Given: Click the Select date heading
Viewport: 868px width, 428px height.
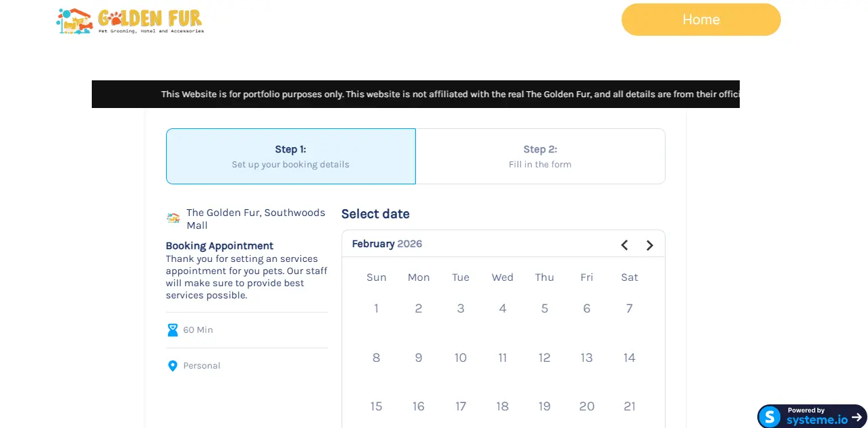Looking at the screenshot, I should coord(375,214).
